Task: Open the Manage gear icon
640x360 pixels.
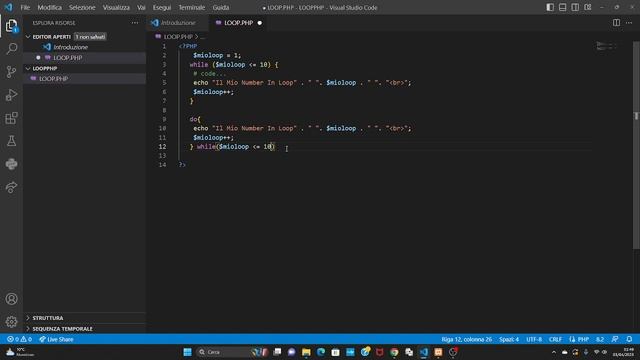Action: point(11,322)
